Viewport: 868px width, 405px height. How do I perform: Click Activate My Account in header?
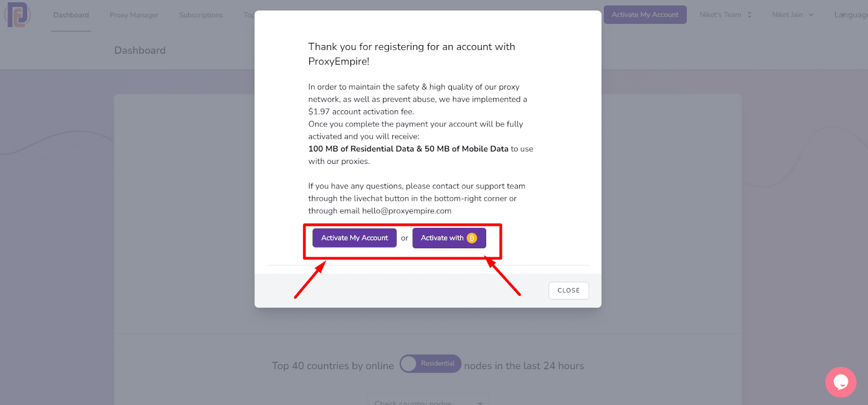[645, 15]
